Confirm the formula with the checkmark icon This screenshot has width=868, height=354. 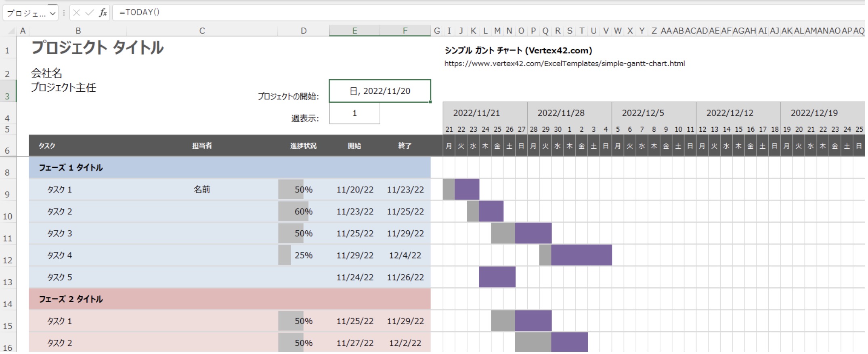coord(90,13)
